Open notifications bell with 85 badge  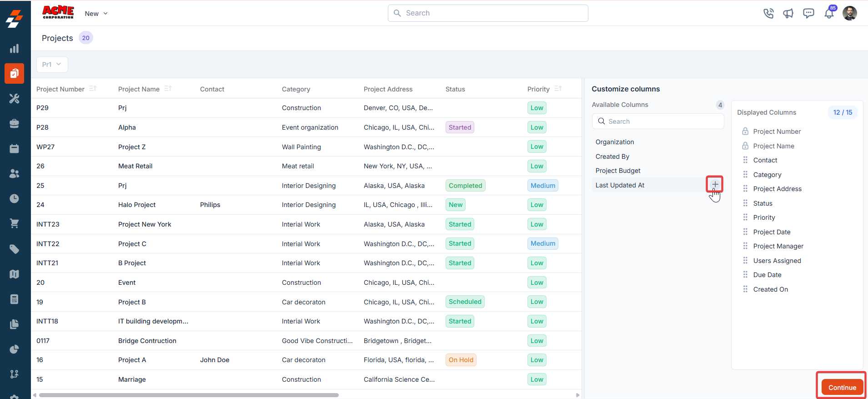click(x=830, y=13)
